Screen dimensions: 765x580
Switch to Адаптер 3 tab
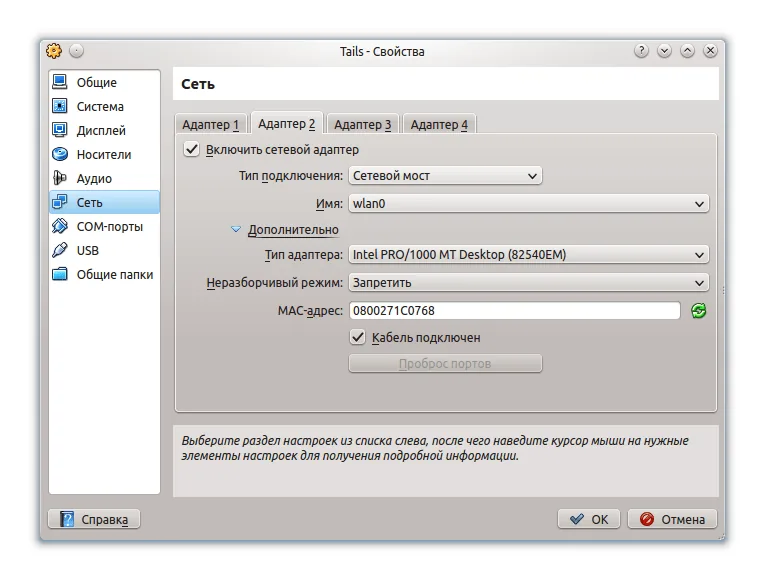pyautogui.click(x=362, y=125)
